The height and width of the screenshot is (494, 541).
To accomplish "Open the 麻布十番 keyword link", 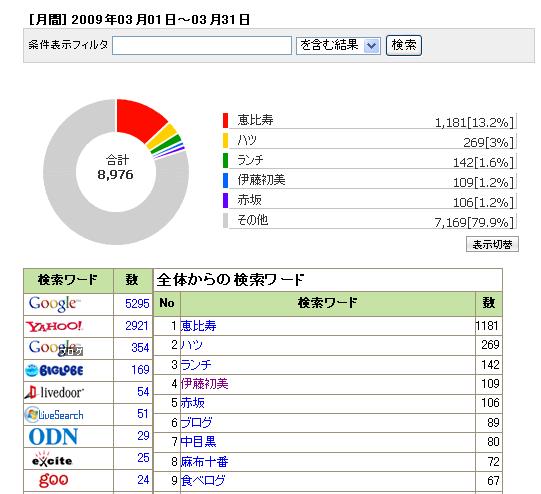I will [x=204, y=462].
